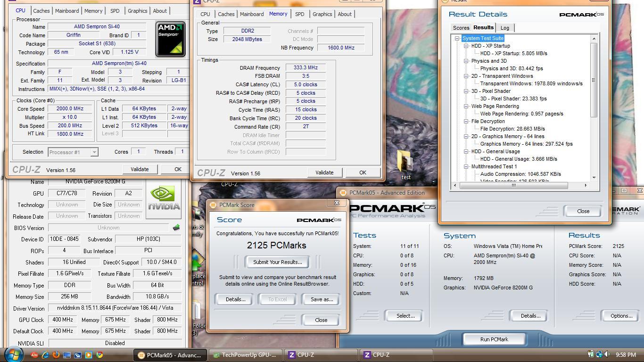Open the Windows Start orb

point(13,354)
